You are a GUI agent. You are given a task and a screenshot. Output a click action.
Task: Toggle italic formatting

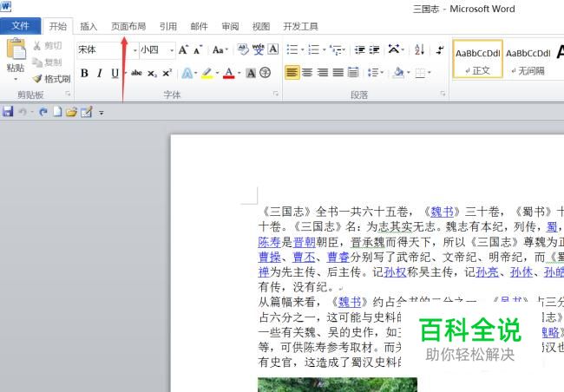pos(100,73)
